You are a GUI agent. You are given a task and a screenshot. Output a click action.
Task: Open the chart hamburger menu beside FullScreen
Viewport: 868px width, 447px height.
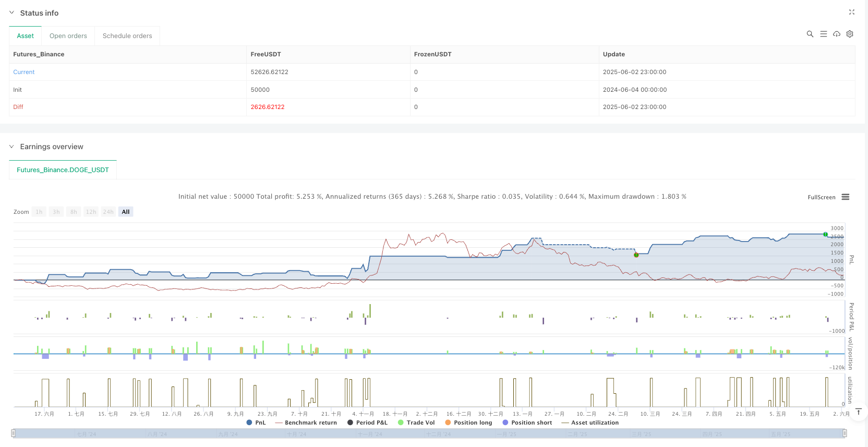click(x=846, y=197)
